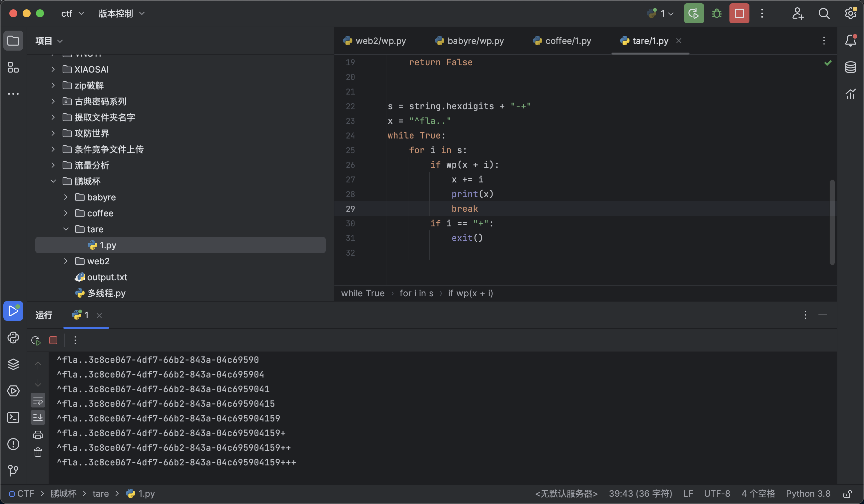Toggle read-only lock in status bar
This screenshot has width=864, height=504.
[848, 494]
